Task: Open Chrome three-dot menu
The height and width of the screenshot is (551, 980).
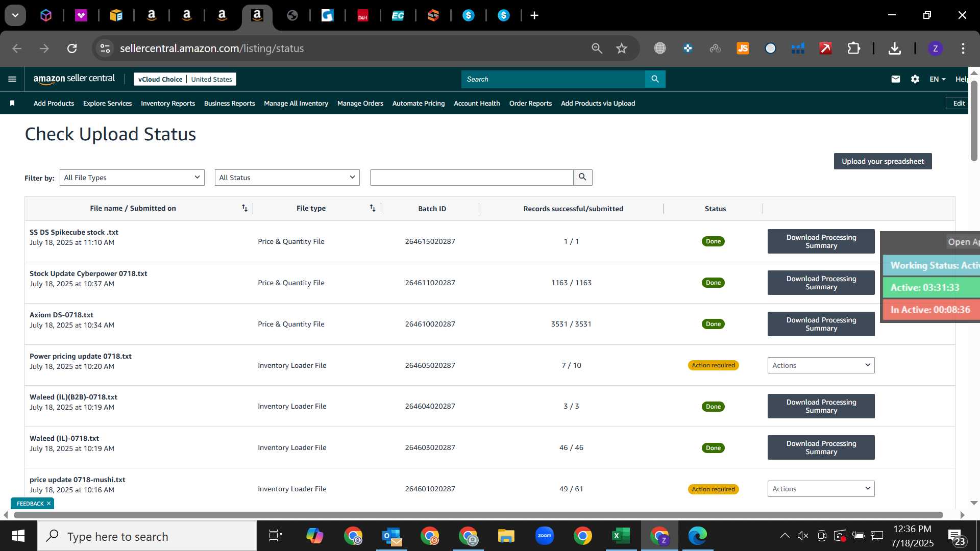Action: (x=963, y=48)
